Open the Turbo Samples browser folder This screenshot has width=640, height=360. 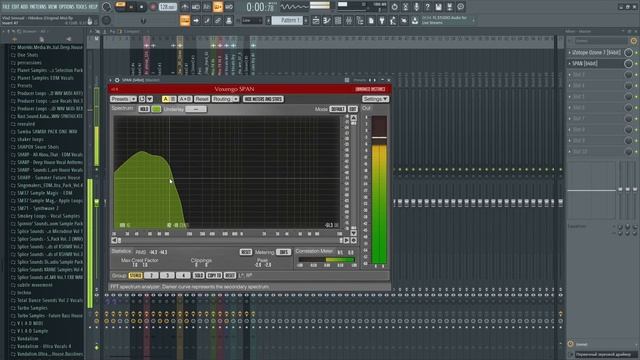[29, 308]
